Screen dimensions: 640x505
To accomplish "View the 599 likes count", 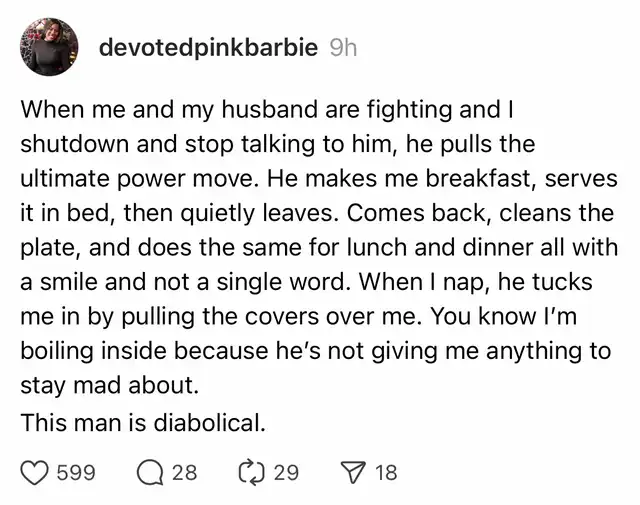I will [x=76, y=473].
